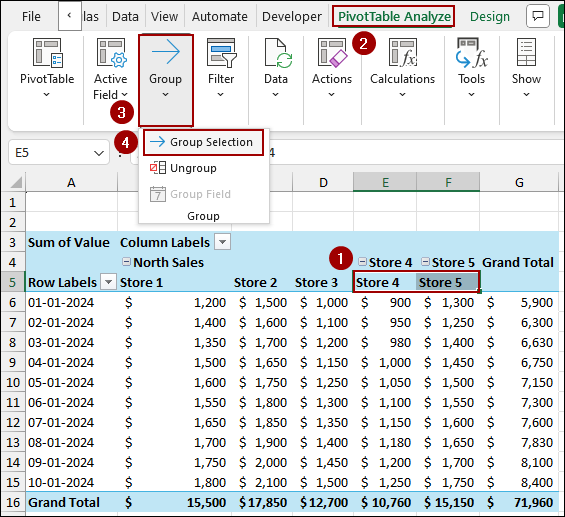
Task: Select column G header
Action: coord(519,183)
